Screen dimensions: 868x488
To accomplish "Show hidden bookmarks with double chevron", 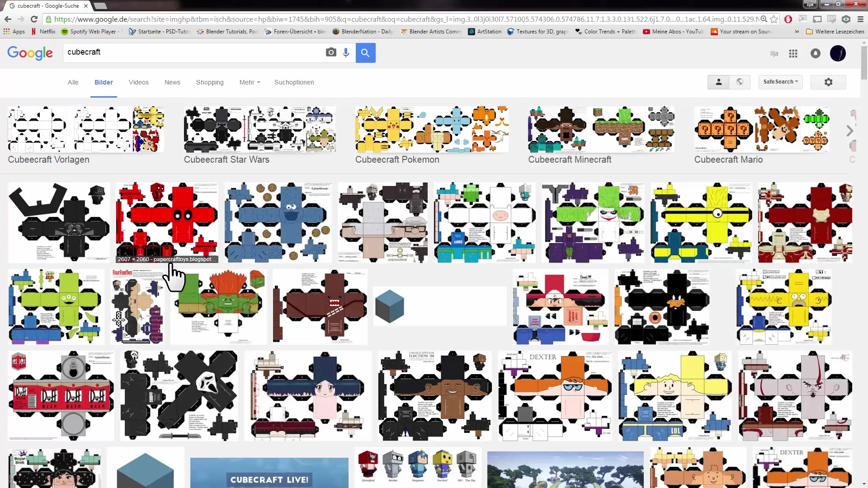I will tap(797, 32).
